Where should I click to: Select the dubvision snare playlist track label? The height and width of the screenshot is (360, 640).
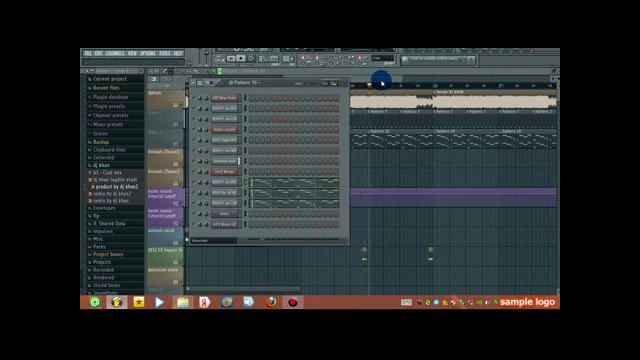165,276
